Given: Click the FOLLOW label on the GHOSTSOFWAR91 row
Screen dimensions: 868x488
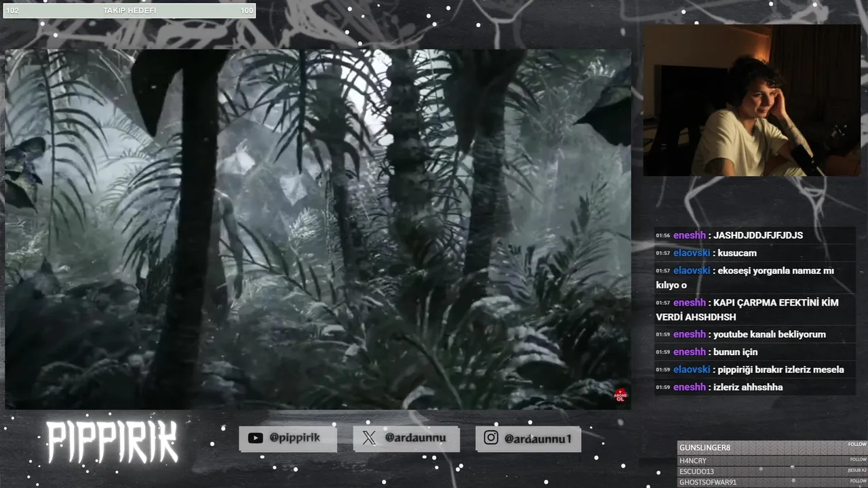Looking at the screenshot, I should (858, 481).
